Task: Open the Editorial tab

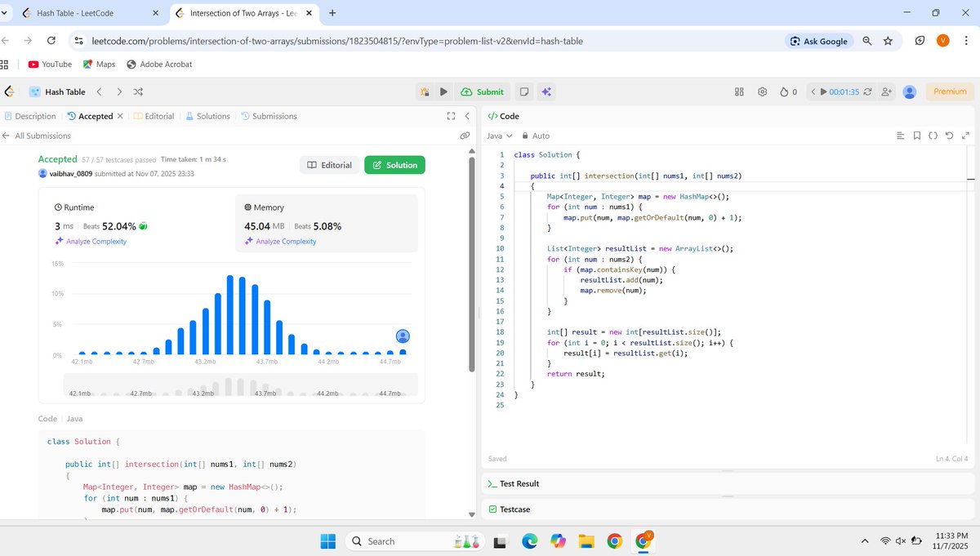Action: pos(154,116)
